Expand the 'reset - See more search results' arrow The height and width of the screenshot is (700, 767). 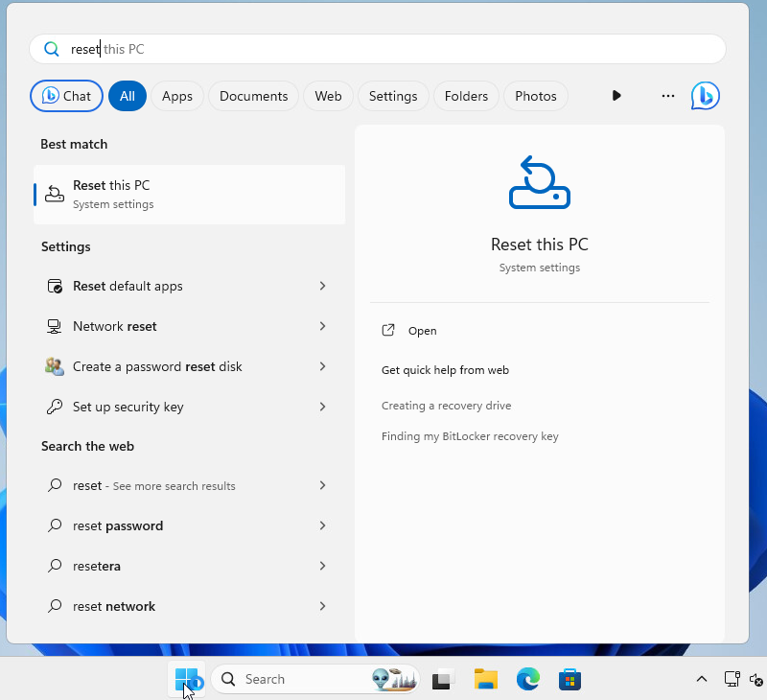point(322,485)
